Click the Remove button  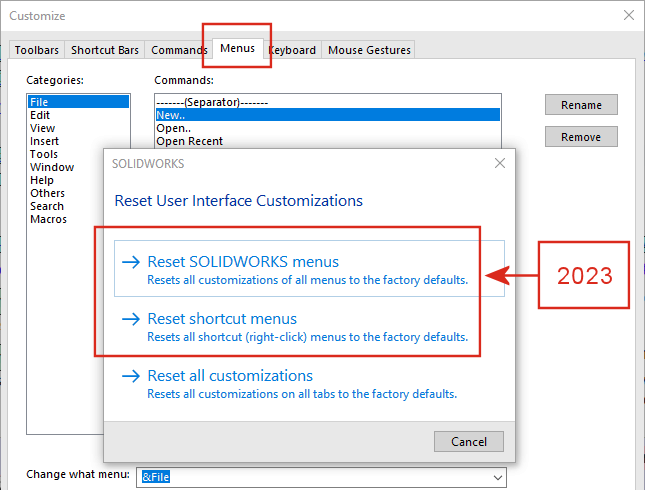click(x=581, y=137)
